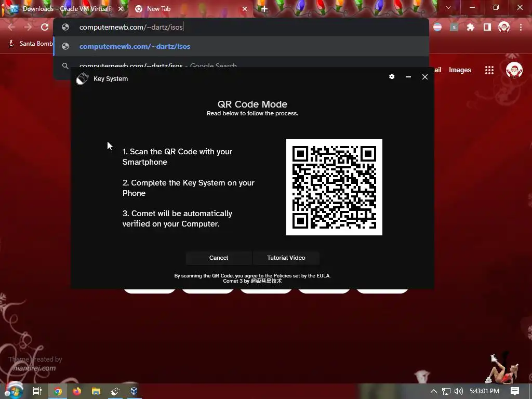Open the network tray icon
Image resolution: width=532 pixels, height=399 pixels.
tap(446, 391)
